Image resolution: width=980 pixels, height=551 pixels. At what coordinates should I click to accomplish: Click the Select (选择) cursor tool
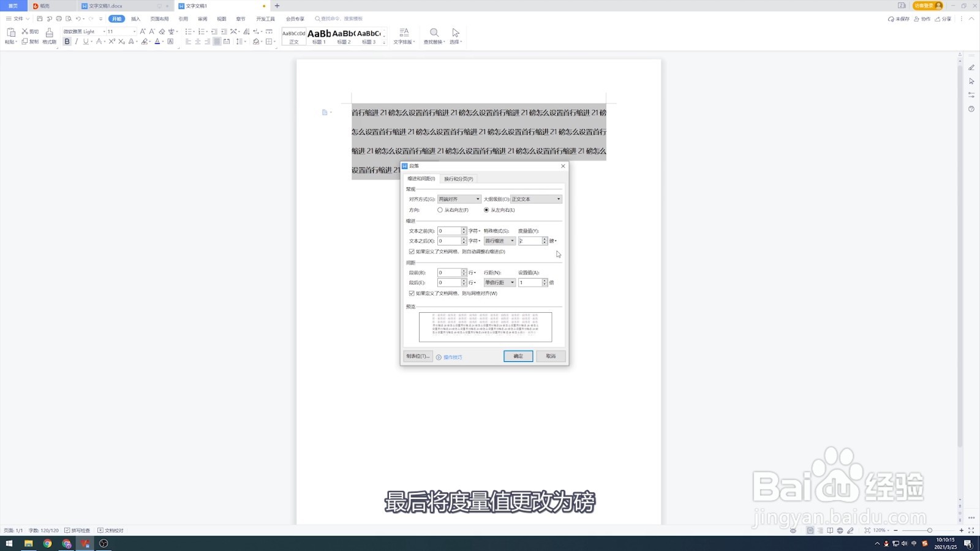click(x=455, y=36)
